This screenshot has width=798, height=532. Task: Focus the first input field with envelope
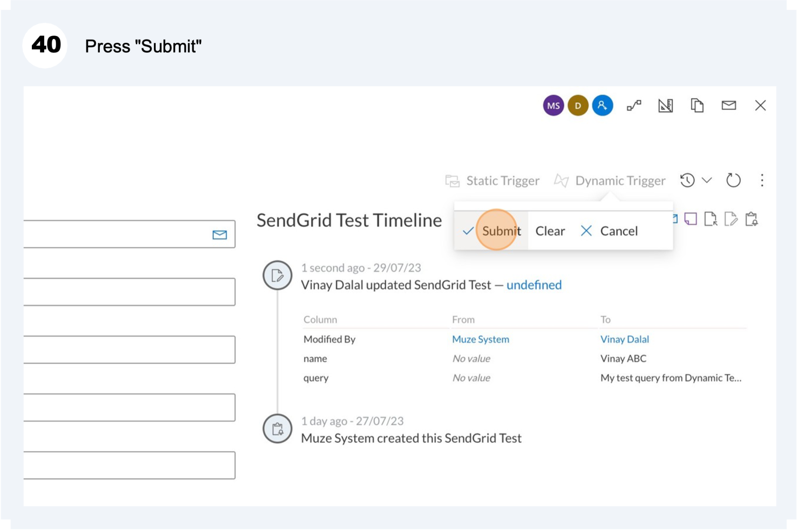point(129,234)
